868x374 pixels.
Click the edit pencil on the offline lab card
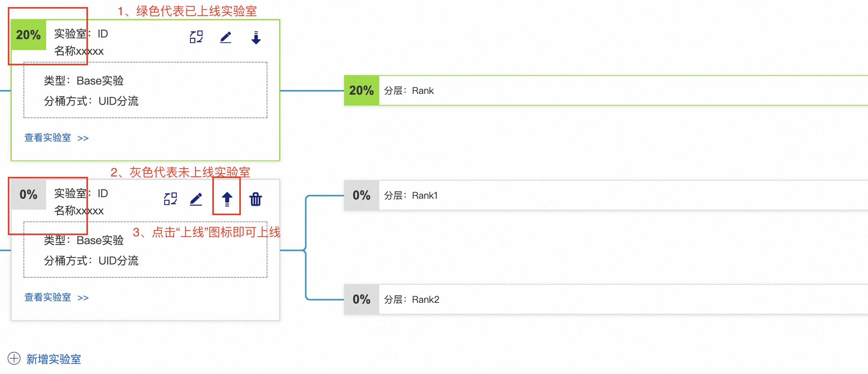[196, 199]
